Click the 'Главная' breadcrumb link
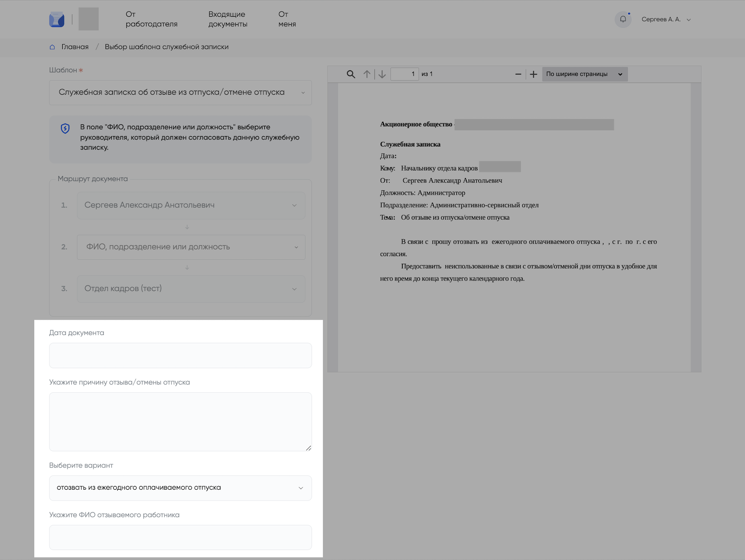Viewport: 745px width, 560px height. 75,47
